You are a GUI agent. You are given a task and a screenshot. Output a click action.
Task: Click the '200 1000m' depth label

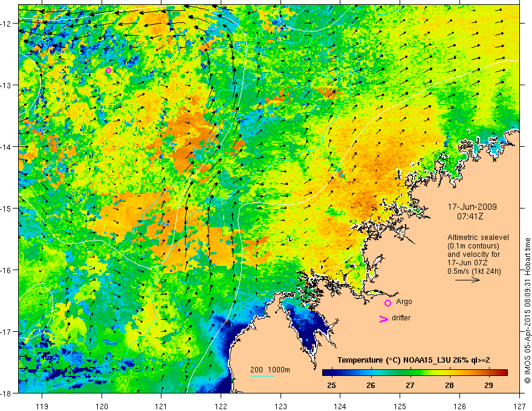coord(270,370)
